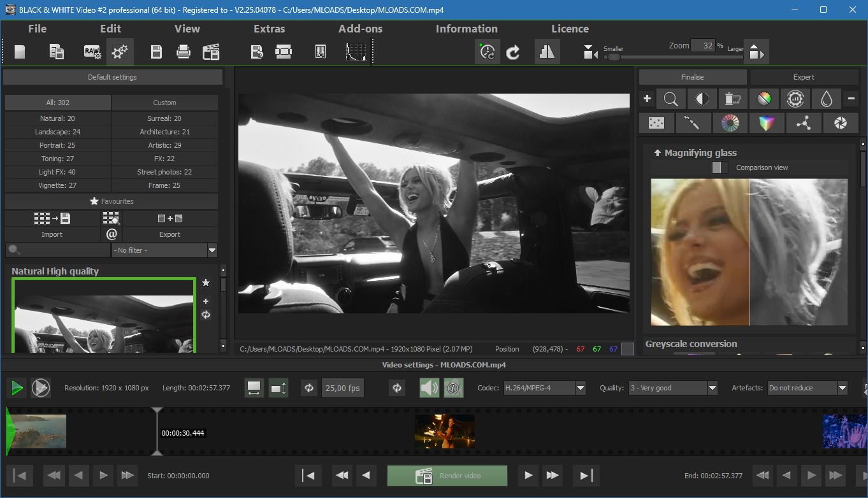The width and height of the screenshot is (868, 498).
Task: Click the clock timer icon in toolbar
Action: (487, 52)
